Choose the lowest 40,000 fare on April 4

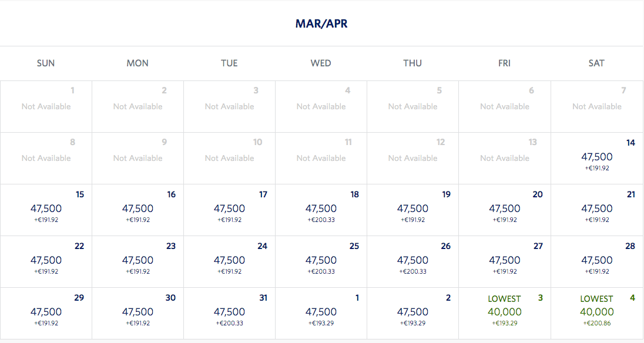click(597, 312)
